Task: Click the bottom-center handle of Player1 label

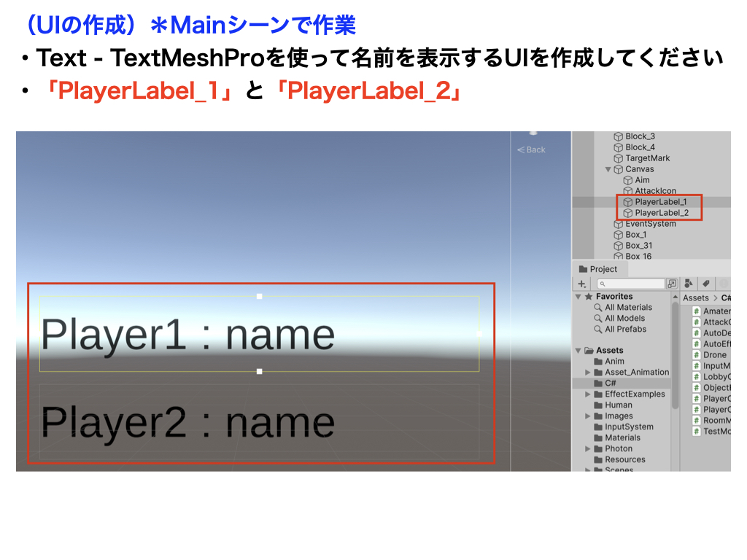Action: click(x=259, y=371)
